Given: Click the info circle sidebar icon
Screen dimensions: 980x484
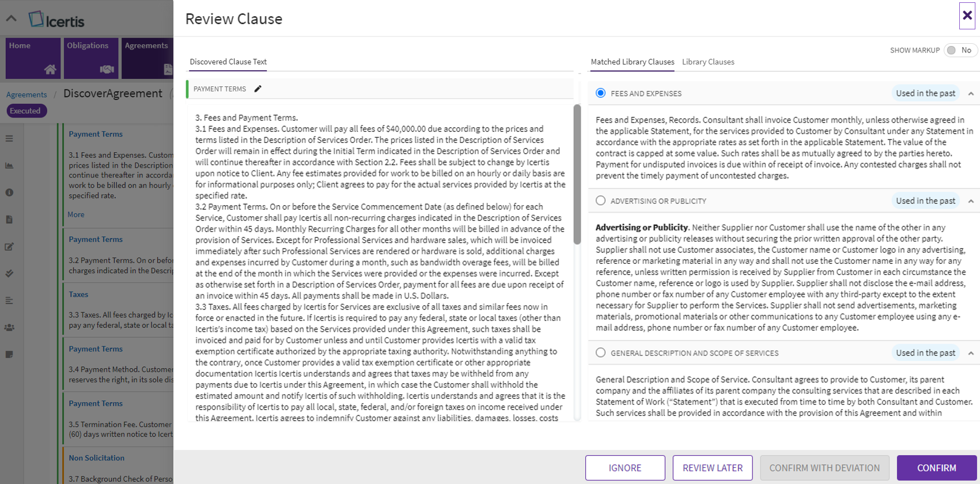Looking at the screenshot, I should pos(9,192).
